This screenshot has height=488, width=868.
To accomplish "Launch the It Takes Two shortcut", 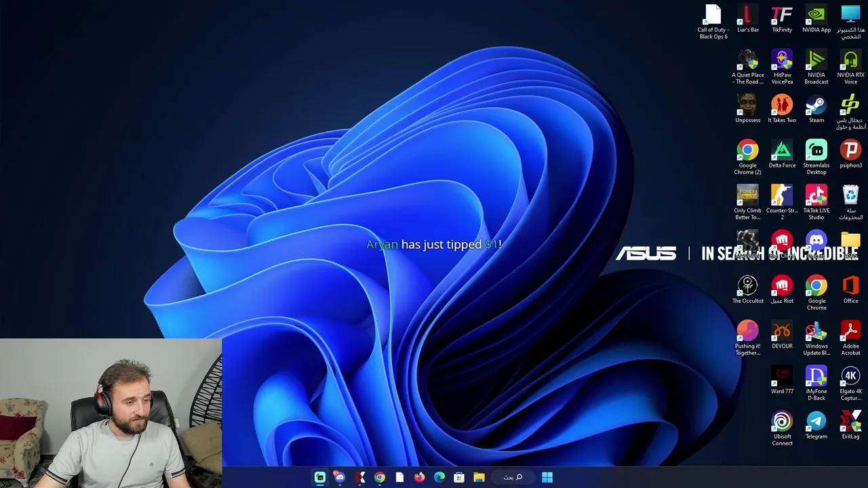I will tap(782, 109).
